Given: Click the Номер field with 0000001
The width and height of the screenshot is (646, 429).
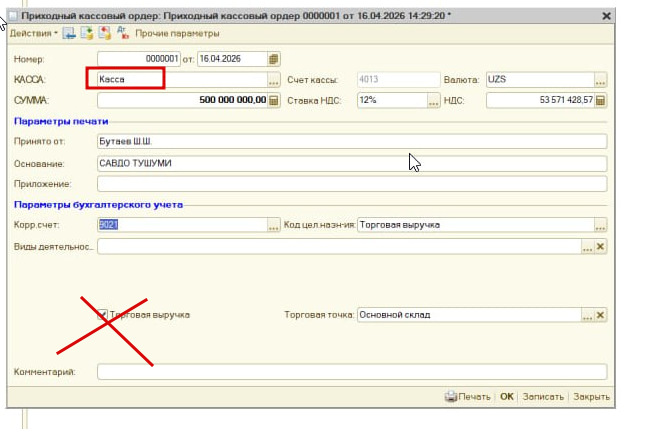Looking at the screenshot, I should (139, 59).
